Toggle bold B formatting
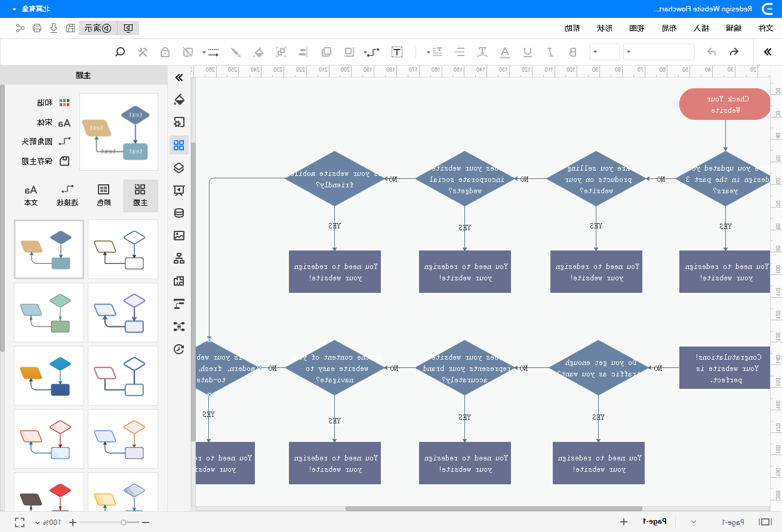The image size is (782, 532). (572, 52)
